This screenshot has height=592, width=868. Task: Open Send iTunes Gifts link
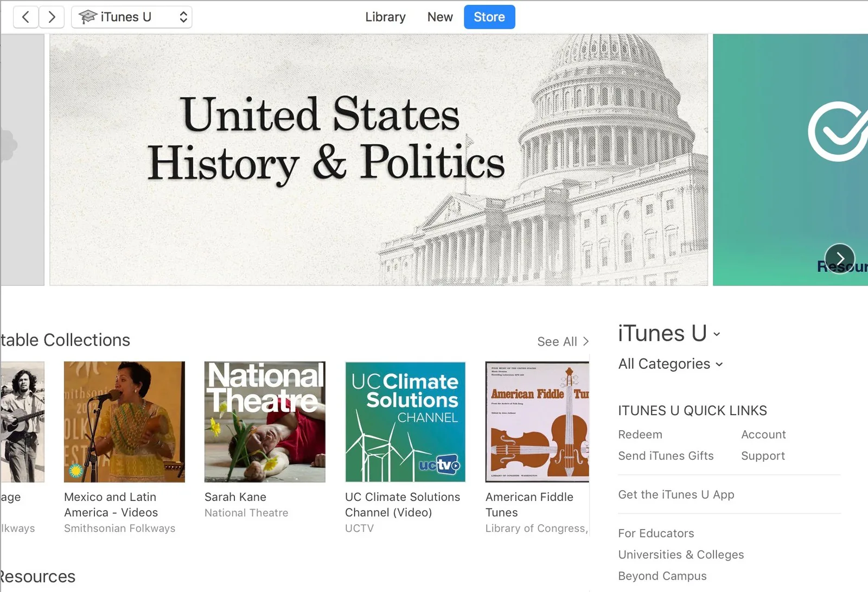click(666, 456)
